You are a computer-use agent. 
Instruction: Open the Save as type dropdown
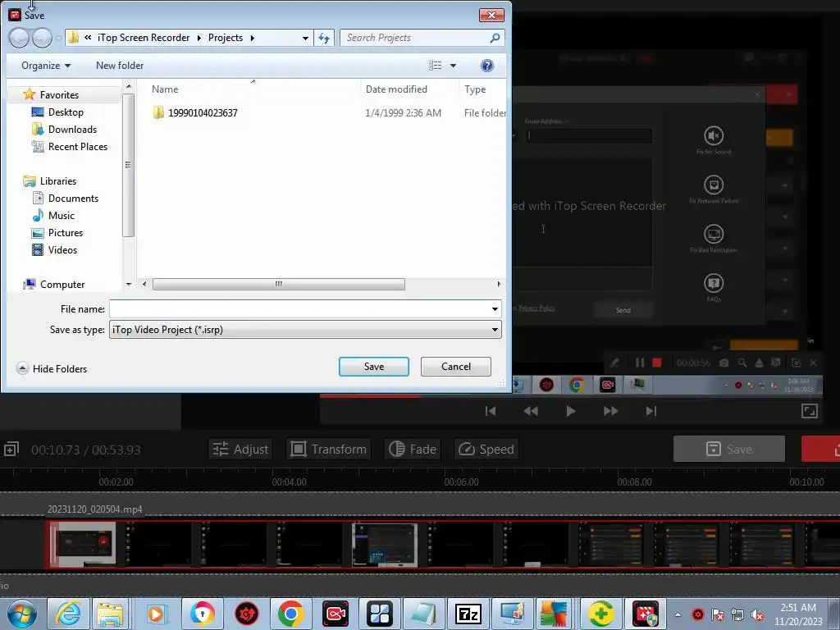[x=305, y=330]
